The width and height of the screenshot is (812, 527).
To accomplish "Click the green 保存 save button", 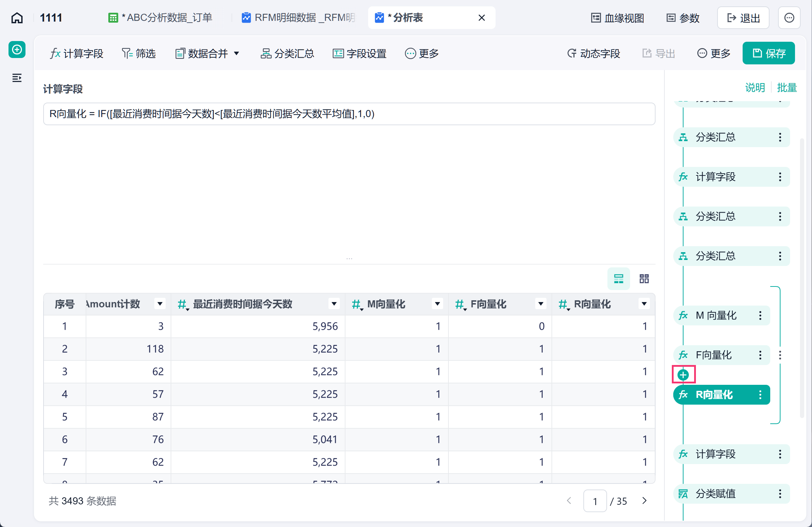I will pyautogui.click(x=769, y=53).
